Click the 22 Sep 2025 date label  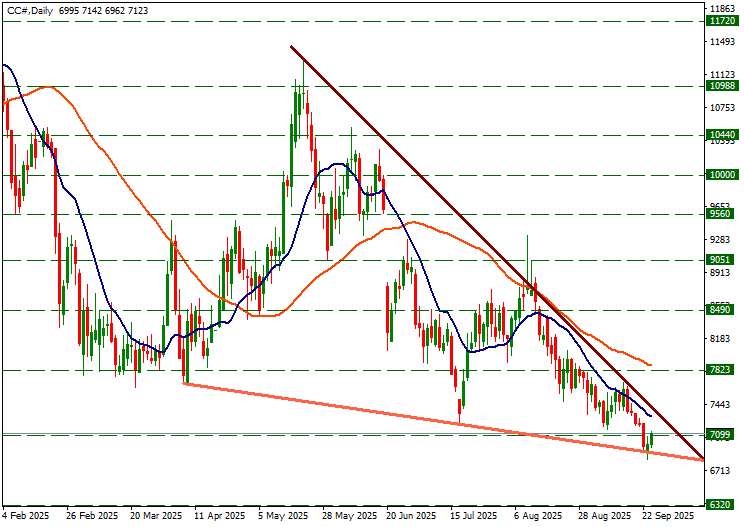point(667,516)
